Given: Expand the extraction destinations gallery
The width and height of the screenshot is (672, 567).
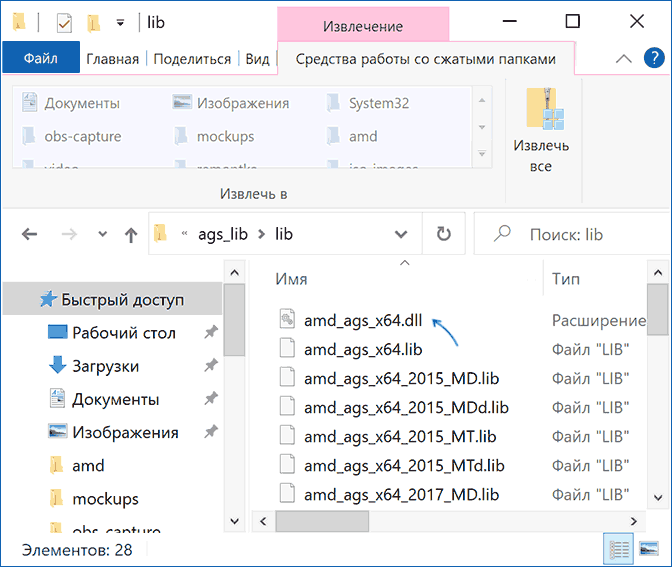Looking at the screenshot, I should [482, 153].
